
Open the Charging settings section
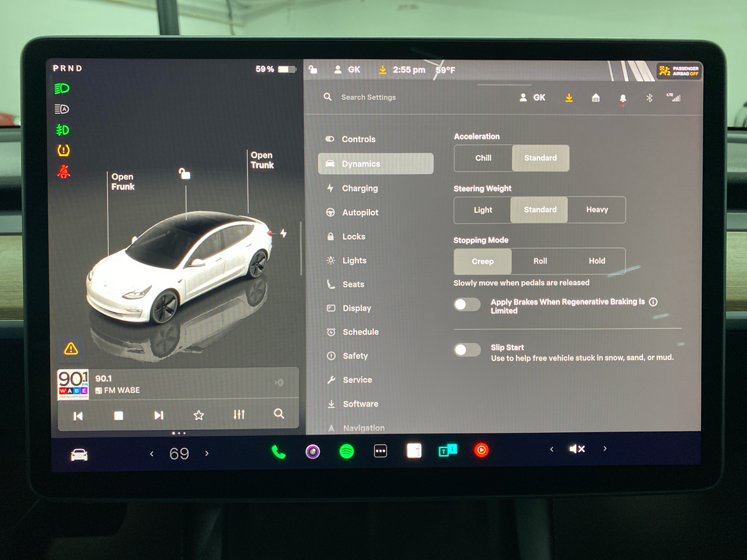[x=359, y=188]
